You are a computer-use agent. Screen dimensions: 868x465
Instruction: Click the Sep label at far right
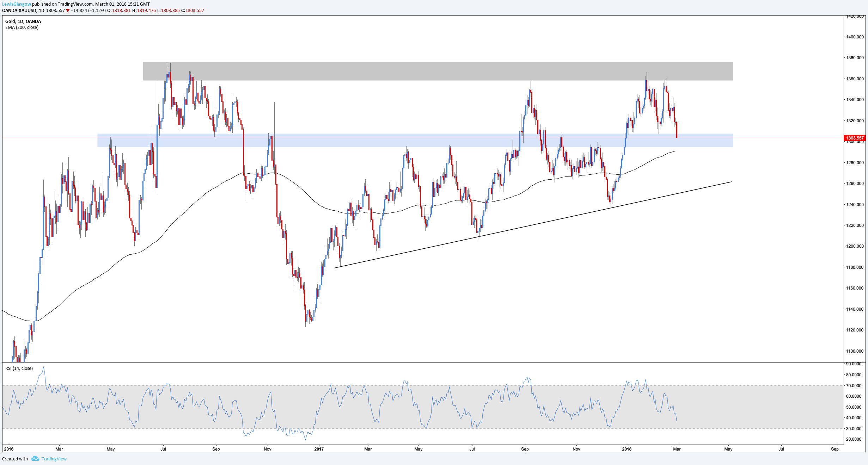pyautogui.click(x=835, y=449)
